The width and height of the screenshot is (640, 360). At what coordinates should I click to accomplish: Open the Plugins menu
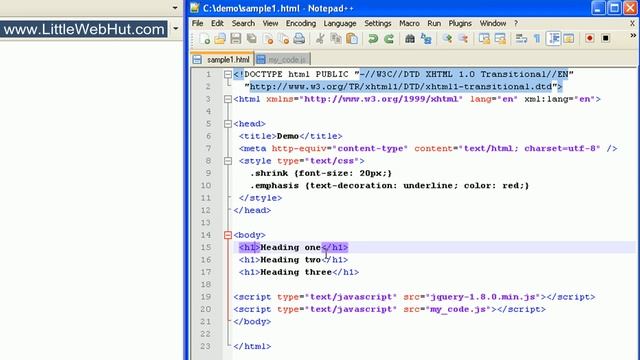tap(460, 23)
